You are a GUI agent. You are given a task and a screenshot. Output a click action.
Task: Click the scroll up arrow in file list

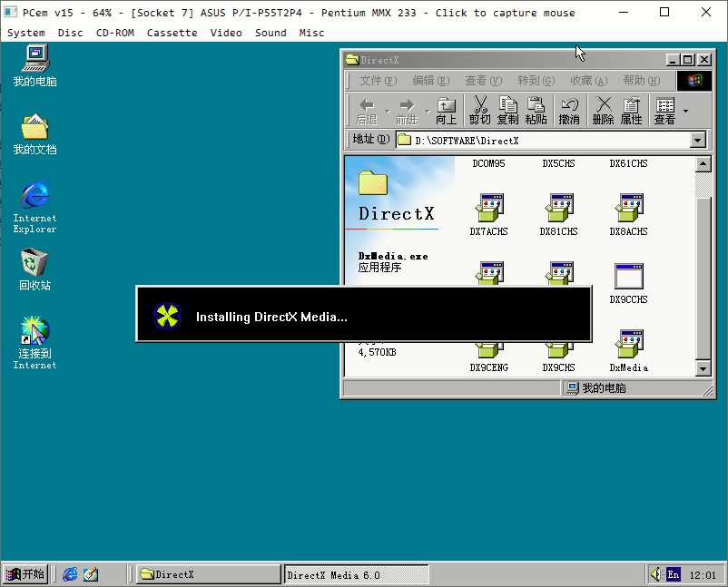(x=703, y=164)
